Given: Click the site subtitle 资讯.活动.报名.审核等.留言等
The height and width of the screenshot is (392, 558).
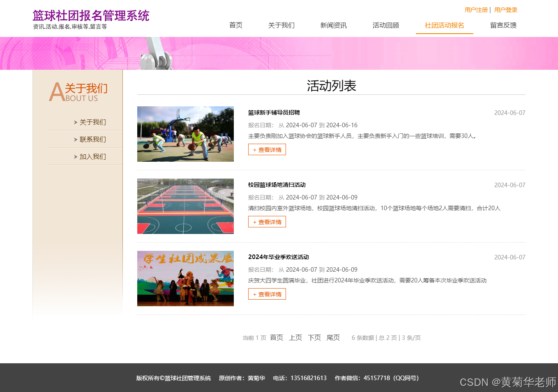Looking at the screenshot, I should 70,27.
